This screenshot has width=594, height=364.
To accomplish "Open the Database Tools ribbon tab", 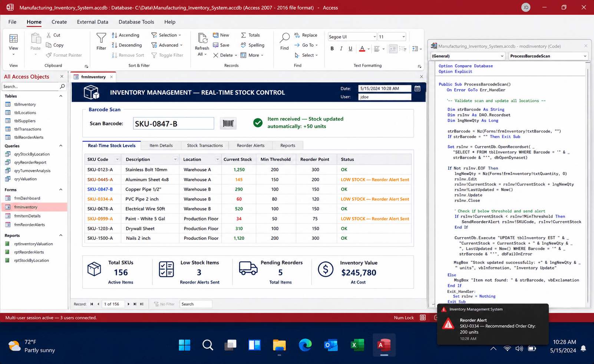I will coord(136,22).
